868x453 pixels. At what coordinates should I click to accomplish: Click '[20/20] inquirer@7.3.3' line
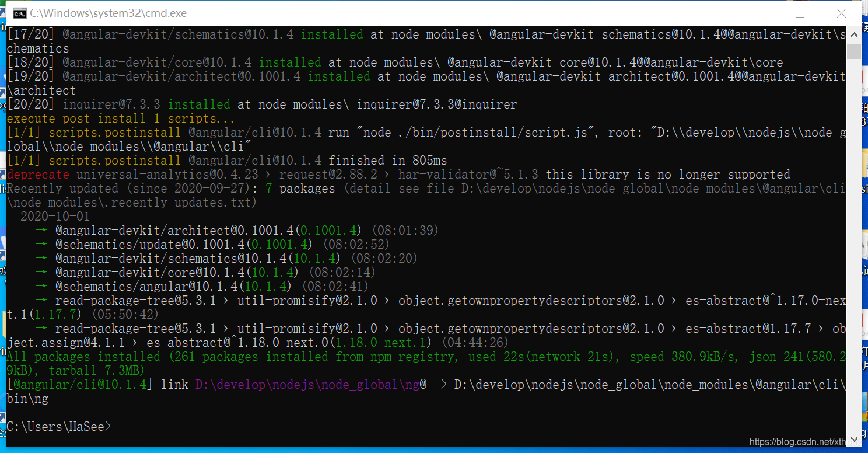click(262, 104)
